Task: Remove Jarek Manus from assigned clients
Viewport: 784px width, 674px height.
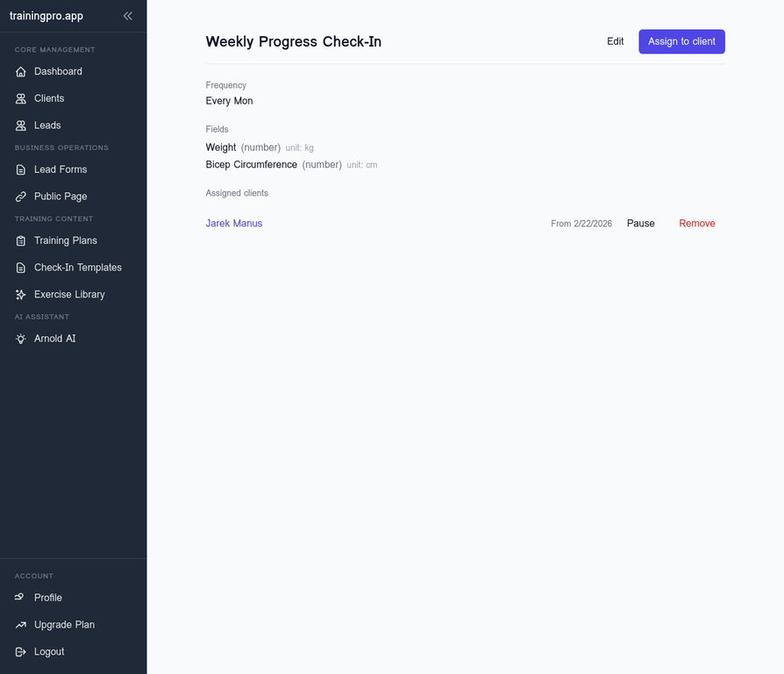Action: pyautogui.click(x=696, y=223)
